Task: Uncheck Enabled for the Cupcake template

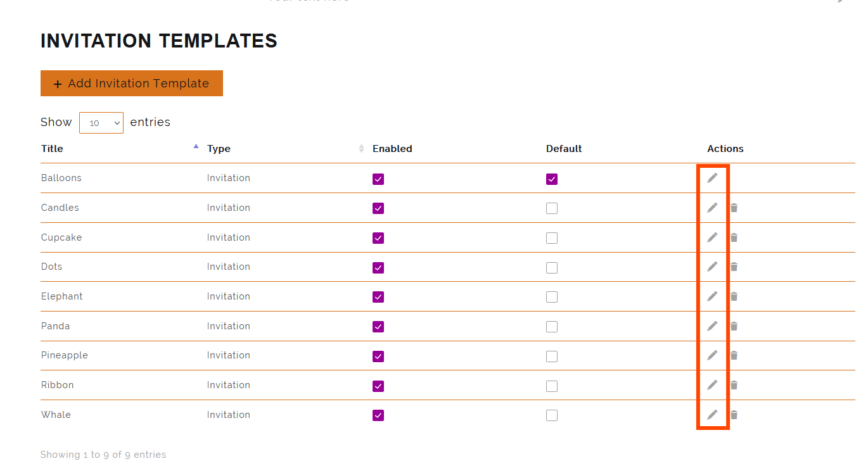Action: point(378,238)
